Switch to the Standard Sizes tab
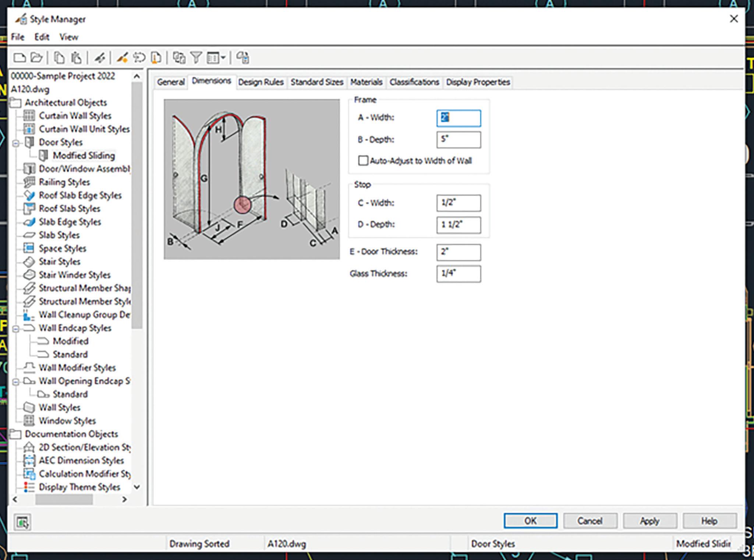Screen dimensions: 754x560 pyautogui.click(x=317, y=82)
